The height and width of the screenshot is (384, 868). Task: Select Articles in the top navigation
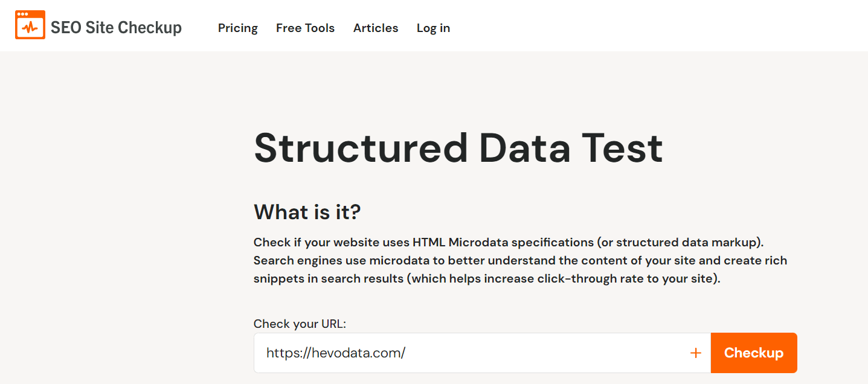click(x=375, y=28)
